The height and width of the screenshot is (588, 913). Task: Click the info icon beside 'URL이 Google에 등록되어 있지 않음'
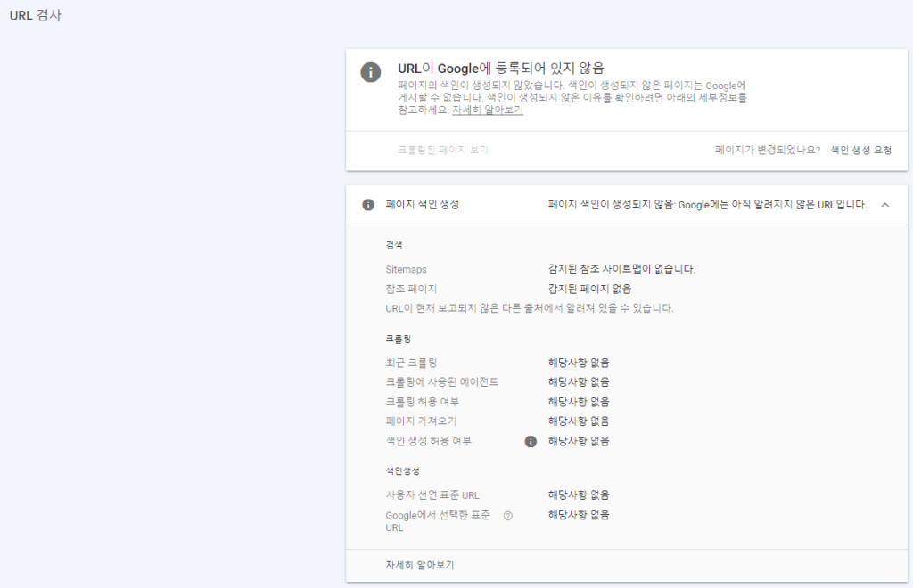pos(371,71)
